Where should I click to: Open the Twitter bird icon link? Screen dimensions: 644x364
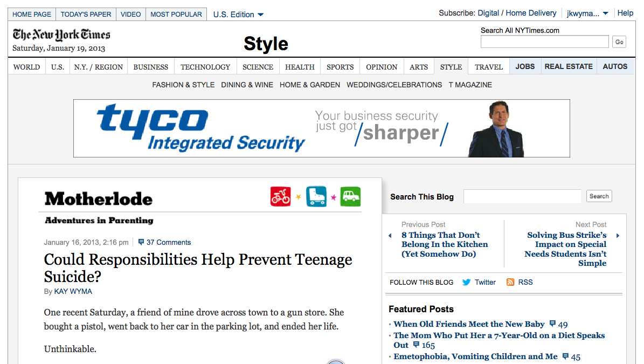tap(466, 282)
